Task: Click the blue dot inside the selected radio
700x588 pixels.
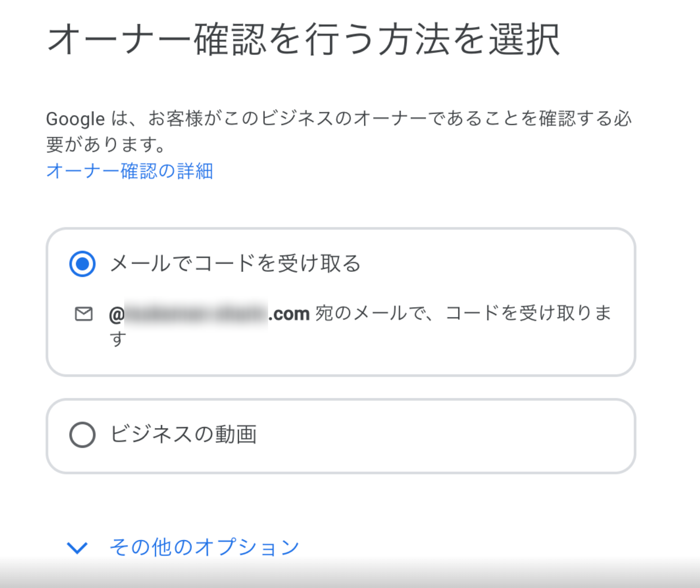Action: coord(82,265)
